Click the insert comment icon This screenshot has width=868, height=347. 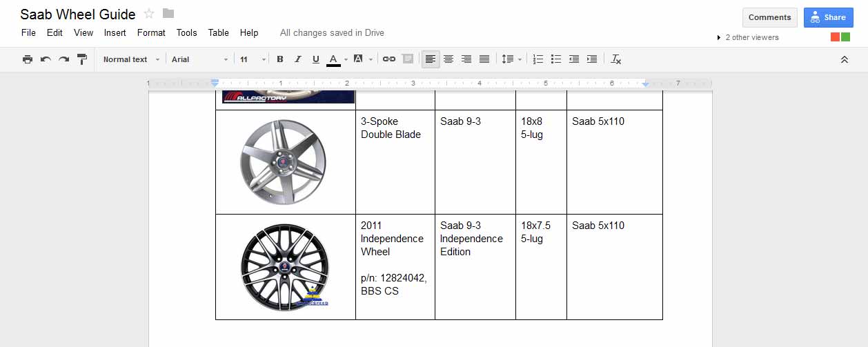tap(408, 59)
